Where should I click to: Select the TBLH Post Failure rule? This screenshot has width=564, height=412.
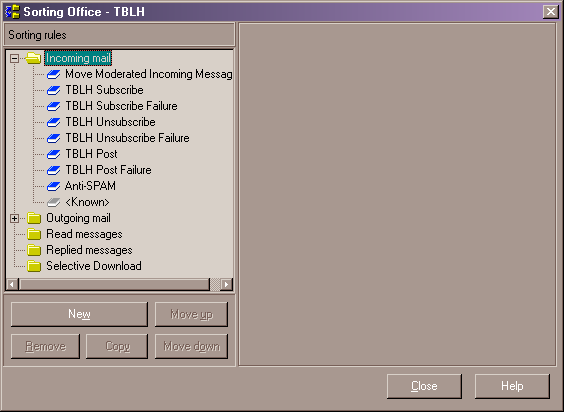tap(108, 170)
